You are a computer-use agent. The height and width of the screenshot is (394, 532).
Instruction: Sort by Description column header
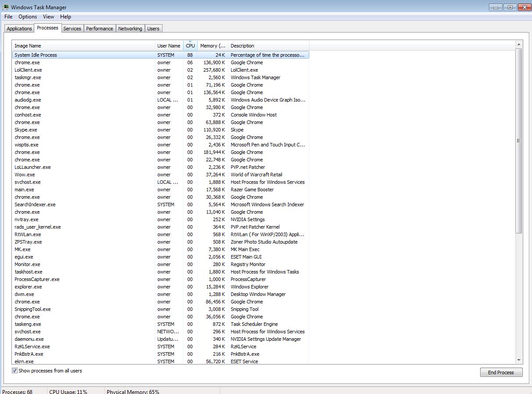click(x=268, y=46)
